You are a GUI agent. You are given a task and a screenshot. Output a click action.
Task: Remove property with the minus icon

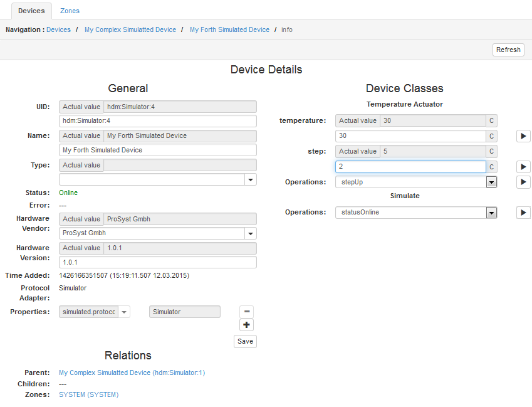(x=247, y=312)
